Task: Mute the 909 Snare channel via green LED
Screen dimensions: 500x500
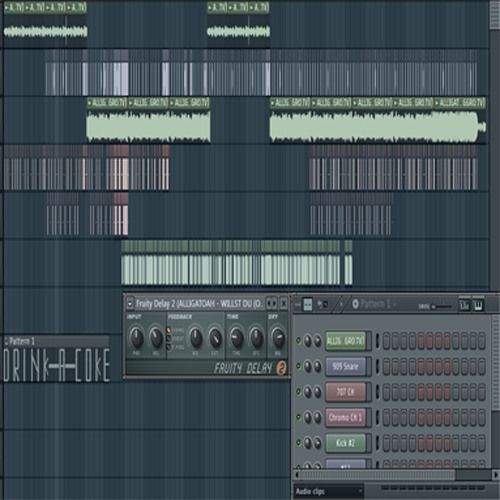Action: (x=299, y=366)
